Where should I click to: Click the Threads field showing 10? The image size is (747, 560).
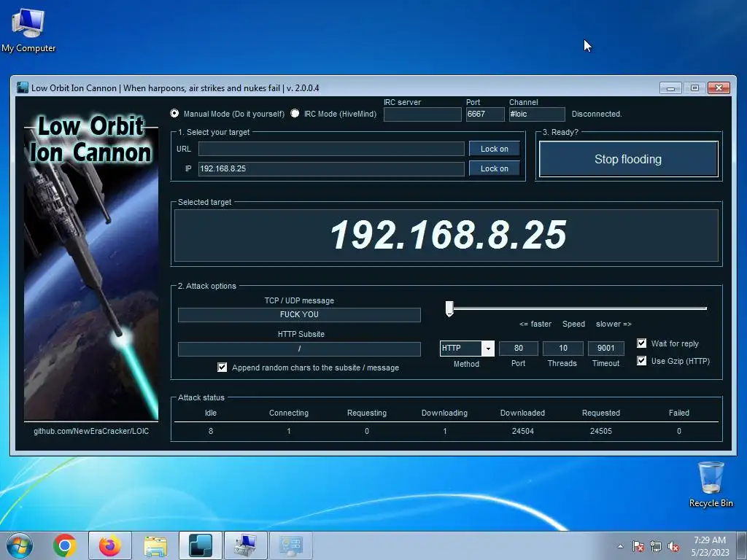tap(562, 348)
